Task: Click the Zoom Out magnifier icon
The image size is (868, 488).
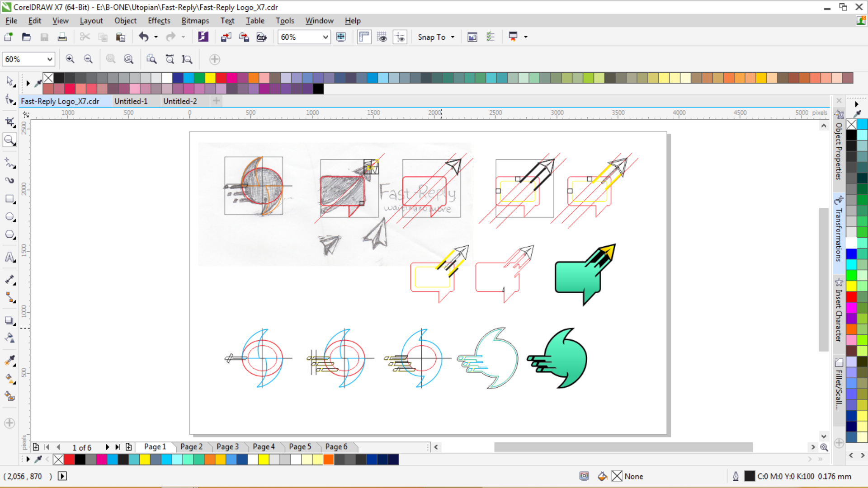Action: [x=88, y=59]
